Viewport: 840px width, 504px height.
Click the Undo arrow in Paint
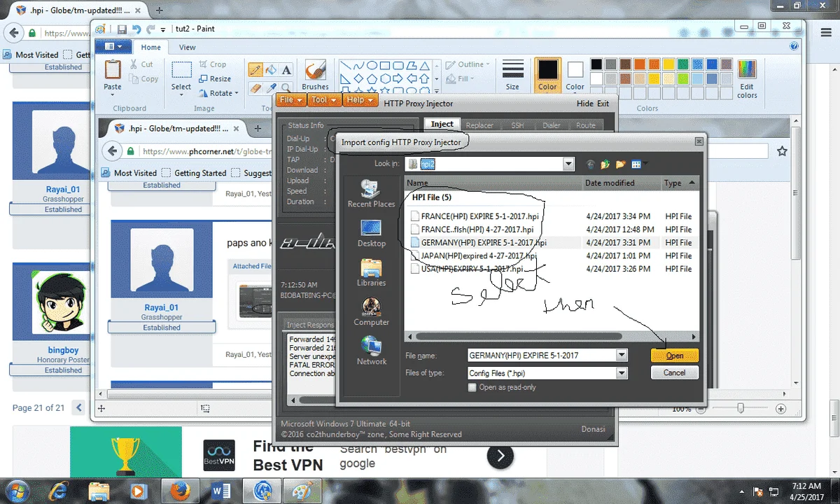coord(136,29)
